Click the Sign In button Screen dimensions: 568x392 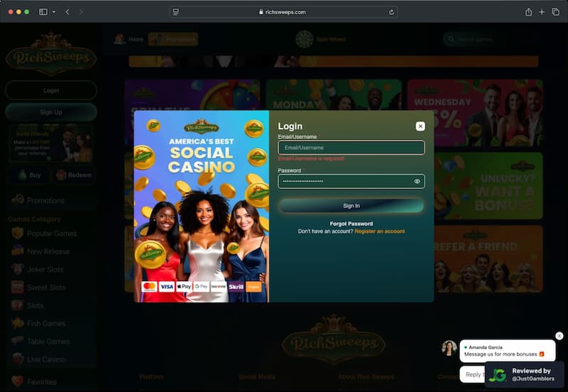351,206
